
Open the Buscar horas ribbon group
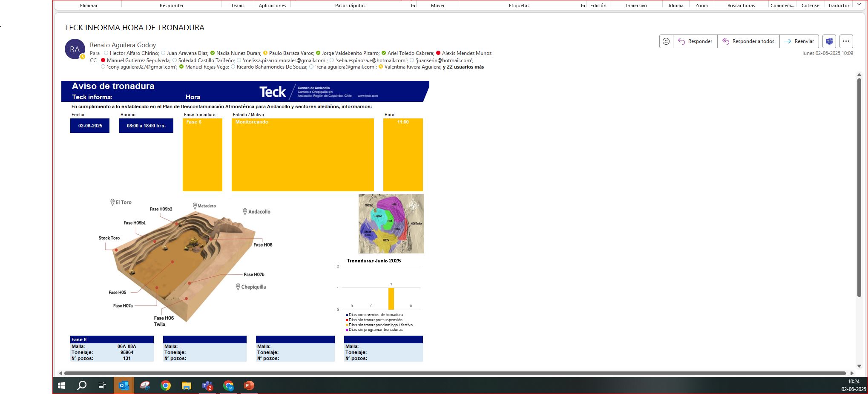pos(741,6)
